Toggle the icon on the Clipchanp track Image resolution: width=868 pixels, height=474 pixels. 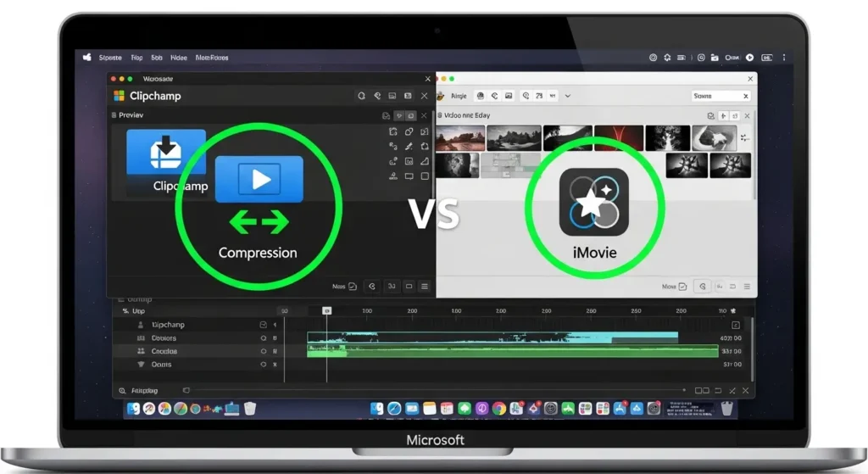264,325
